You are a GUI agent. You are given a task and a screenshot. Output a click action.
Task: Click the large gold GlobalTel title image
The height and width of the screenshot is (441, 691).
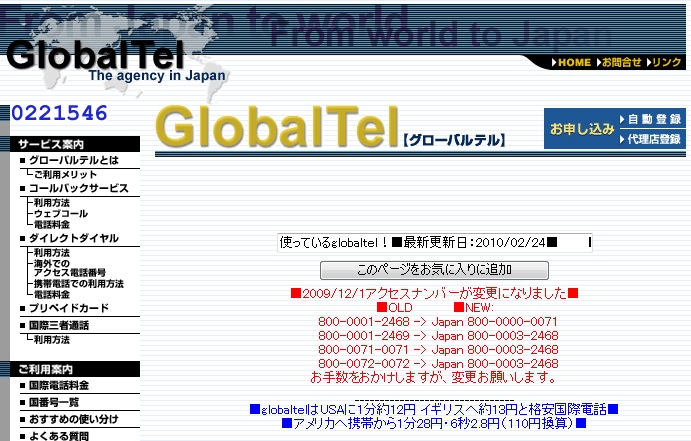coord(277,126)
